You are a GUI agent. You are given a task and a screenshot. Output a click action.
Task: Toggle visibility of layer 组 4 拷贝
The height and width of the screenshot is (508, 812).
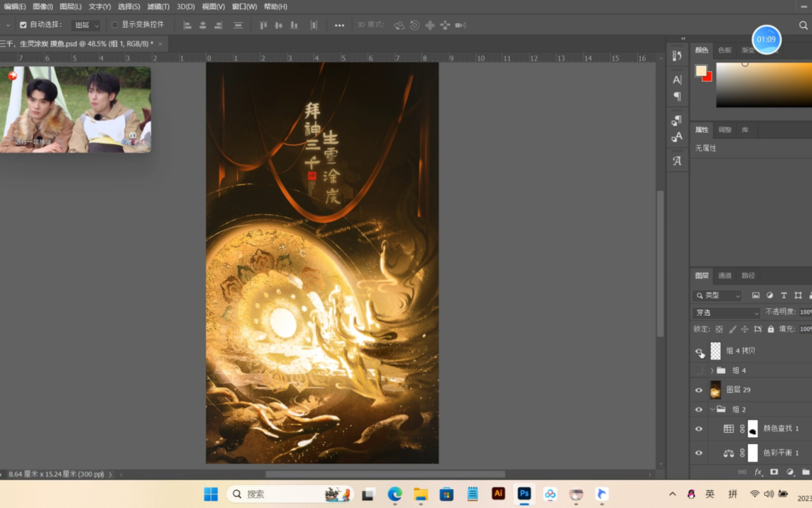click(x=699, y=351)
